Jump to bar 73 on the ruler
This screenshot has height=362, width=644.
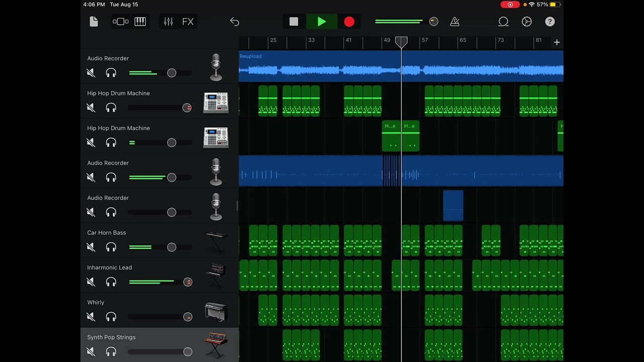coord(501,40)
